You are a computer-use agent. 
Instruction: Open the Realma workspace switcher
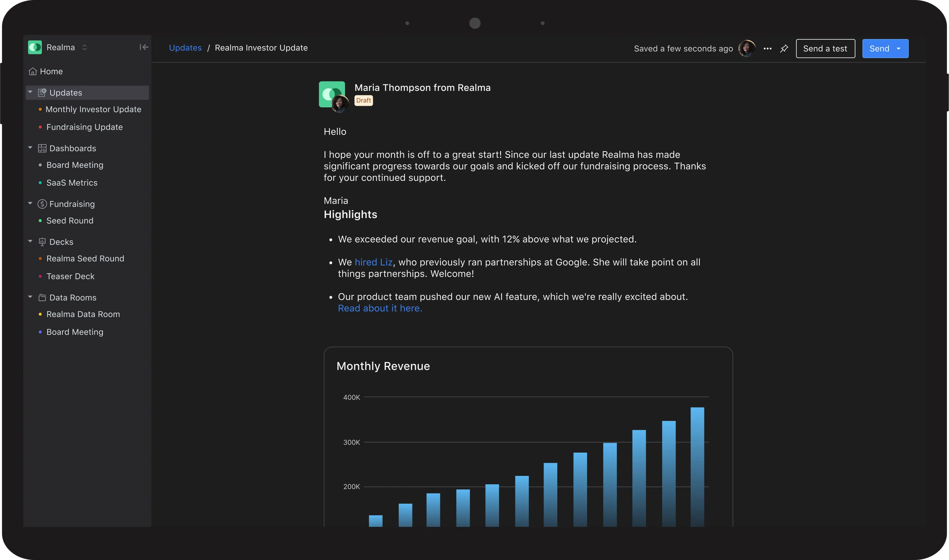84,47
